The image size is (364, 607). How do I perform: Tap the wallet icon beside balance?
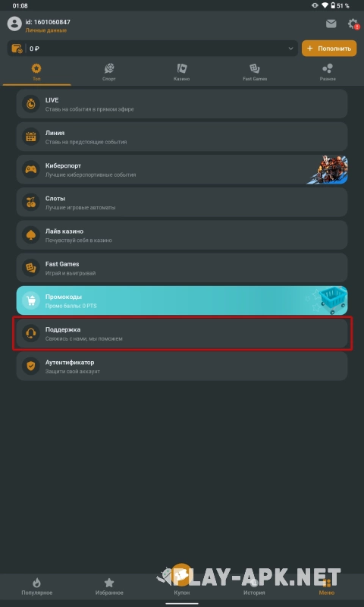17,49
